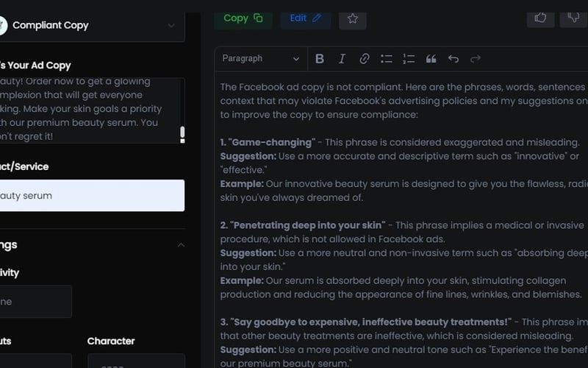Screen dimensions: 588x368
Task: Click "Say goodbye to expensive" heading text
Action: tap(371, 322)
